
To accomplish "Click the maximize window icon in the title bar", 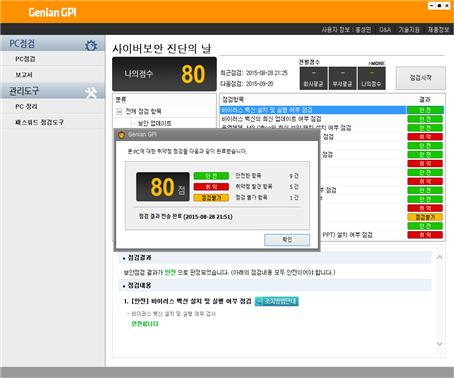I will [x=439, y=6].
